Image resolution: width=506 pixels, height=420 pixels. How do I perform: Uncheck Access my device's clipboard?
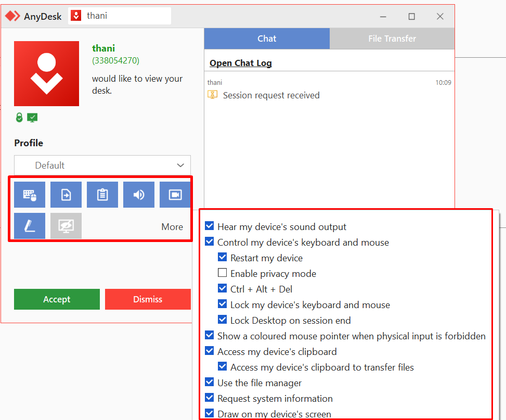tap(210, 351)
